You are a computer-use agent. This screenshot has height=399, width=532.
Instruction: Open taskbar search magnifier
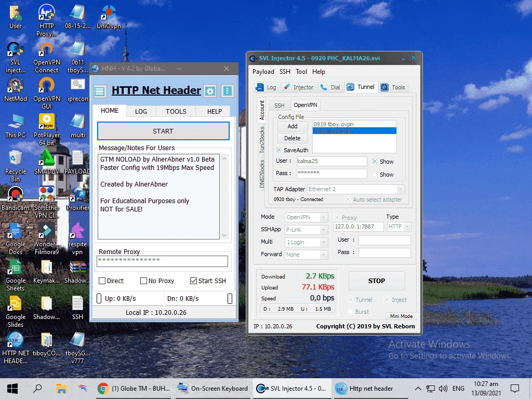tap(37, 389)
